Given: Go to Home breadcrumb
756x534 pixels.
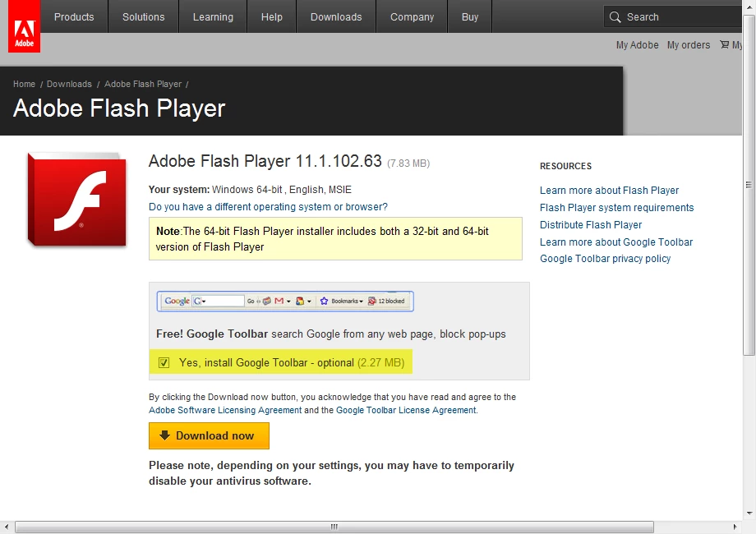Looking at the screenshot, I should click(x=24, y=84).
